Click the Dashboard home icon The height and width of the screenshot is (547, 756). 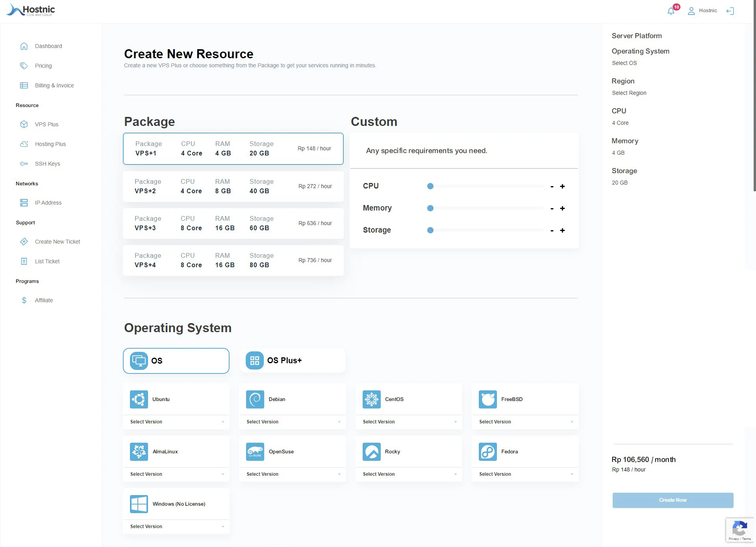(24, 46)
